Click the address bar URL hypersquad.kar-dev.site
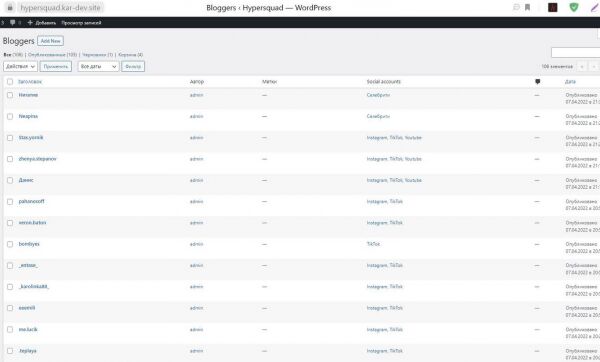The width and height of the screenshot is (600, 362). (60, 7)
